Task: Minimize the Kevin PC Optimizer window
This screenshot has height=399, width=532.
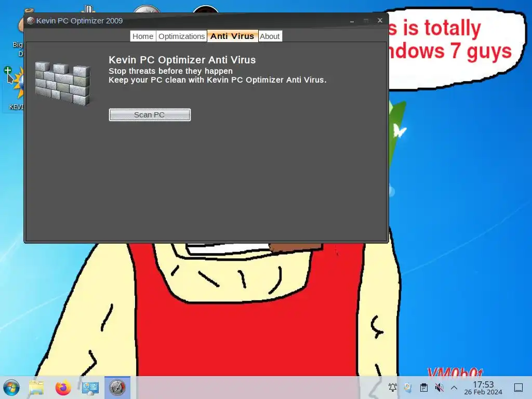Action: tap(352, 21)
